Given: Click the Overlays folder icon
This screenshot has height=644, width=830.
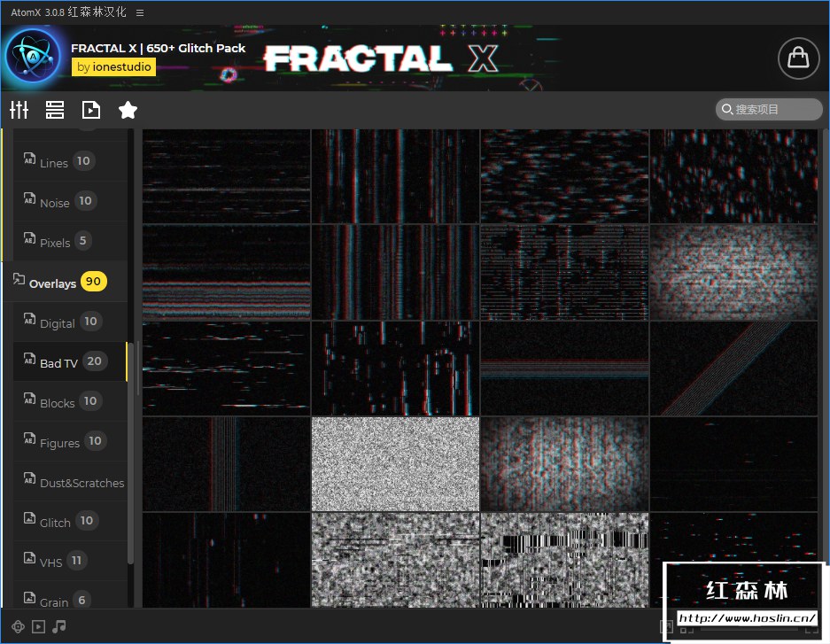Looking at the screenshot, I should point(19,279).
